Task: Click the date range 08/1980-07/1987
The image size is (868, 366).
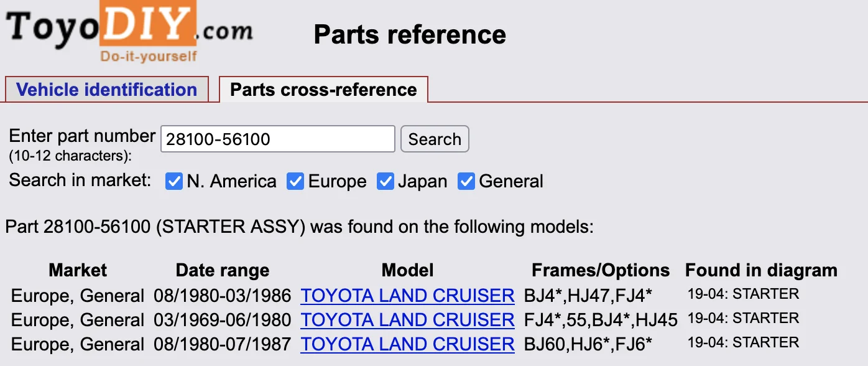Action: [223, 344]
